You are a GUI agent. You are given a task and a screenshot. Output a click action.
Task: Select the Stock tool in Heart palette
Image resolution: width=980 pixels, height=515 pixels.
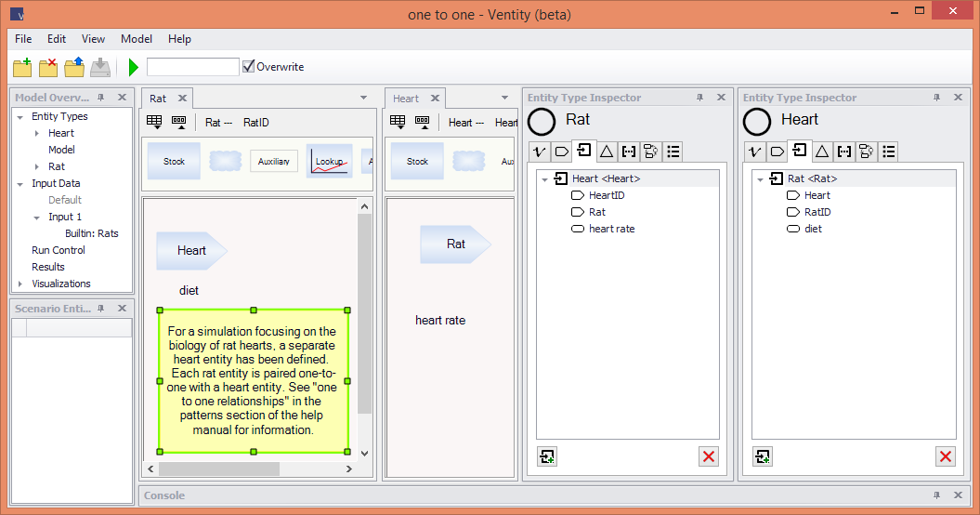pyautogui.click(x=417, y=161)
